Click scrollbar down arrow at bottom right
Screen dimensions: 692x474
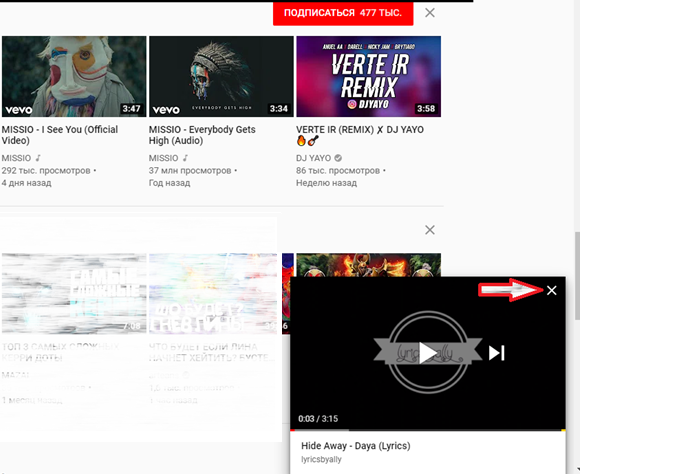(577, 470)
